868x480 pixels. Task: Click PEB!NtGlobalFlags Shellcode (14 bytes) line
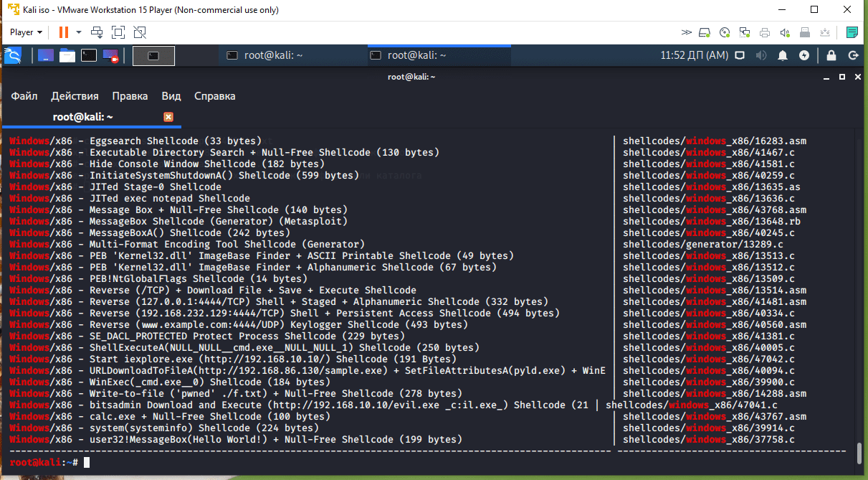click(159, 279)
